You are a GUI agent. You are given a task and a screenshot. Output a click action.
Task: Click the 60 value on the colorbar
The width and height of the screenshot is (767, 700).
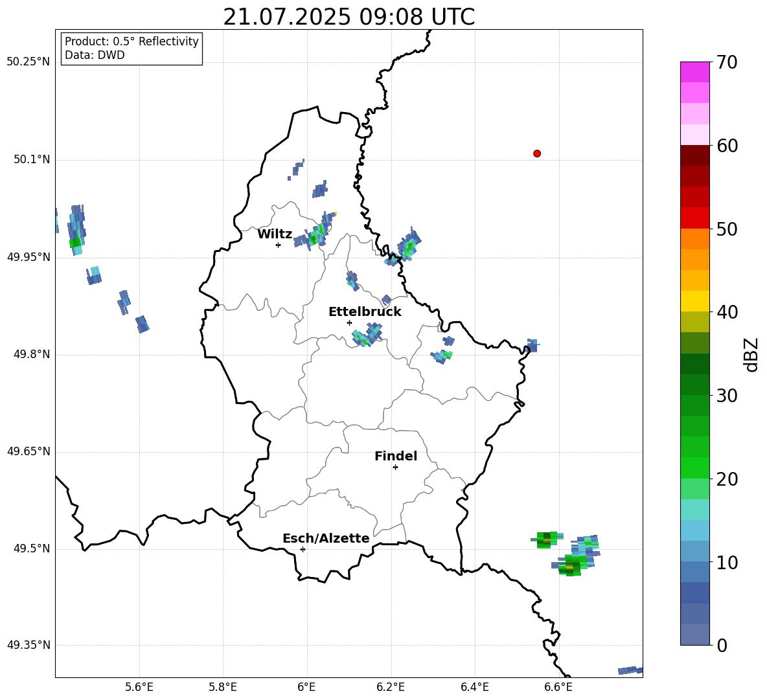point(727,146)
